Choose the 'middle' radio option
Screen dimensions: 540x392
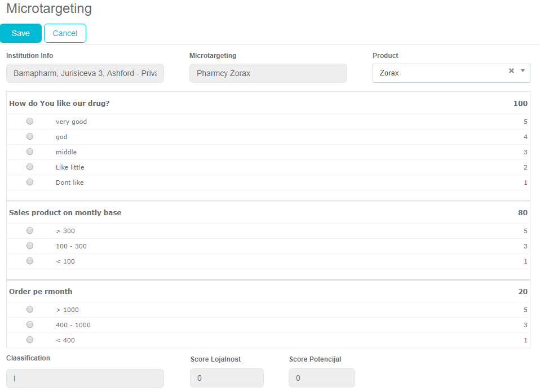click(30, 152)
